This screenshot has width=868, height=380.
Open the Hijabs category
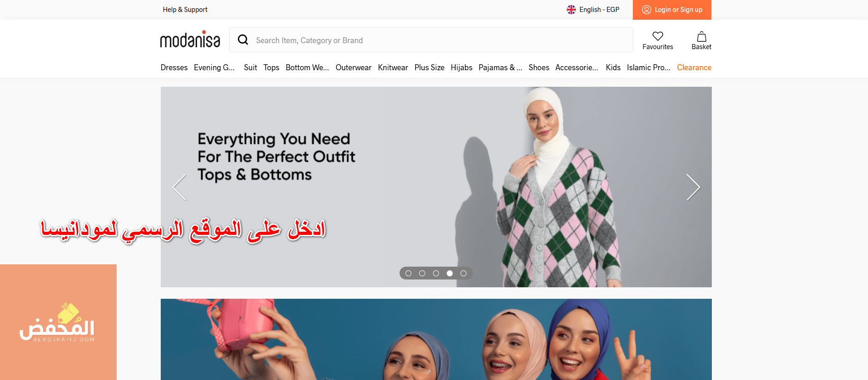462,67
